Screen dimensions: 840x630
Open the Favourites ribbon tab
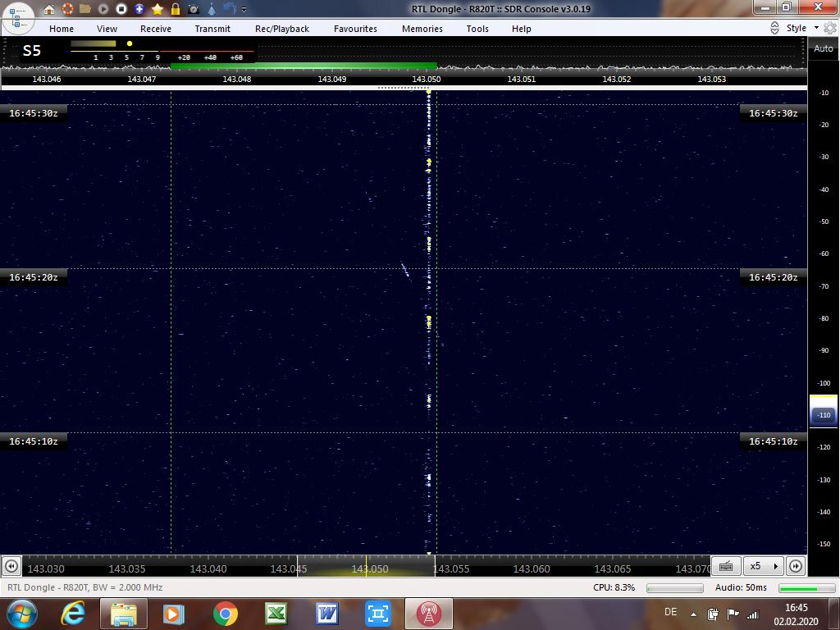point(355,29)
